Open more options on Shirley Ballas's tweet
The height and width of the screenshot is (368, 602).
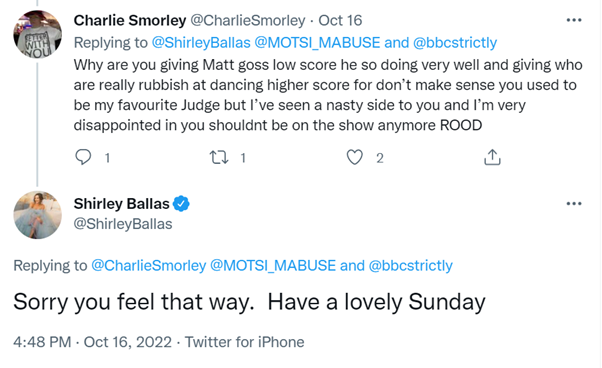pos(574,203)
